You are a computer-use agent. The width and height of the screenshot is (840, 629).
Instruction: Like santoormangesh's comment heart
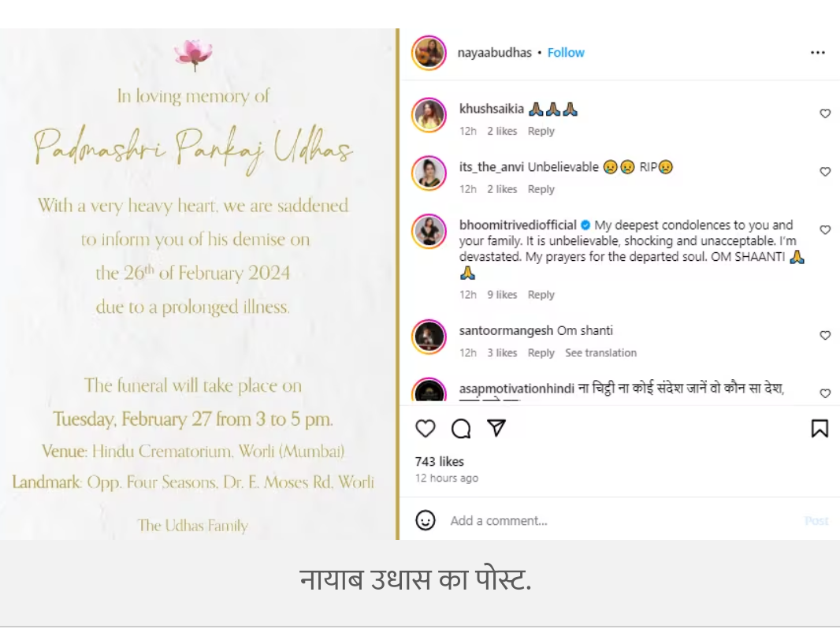click(825, 336)
